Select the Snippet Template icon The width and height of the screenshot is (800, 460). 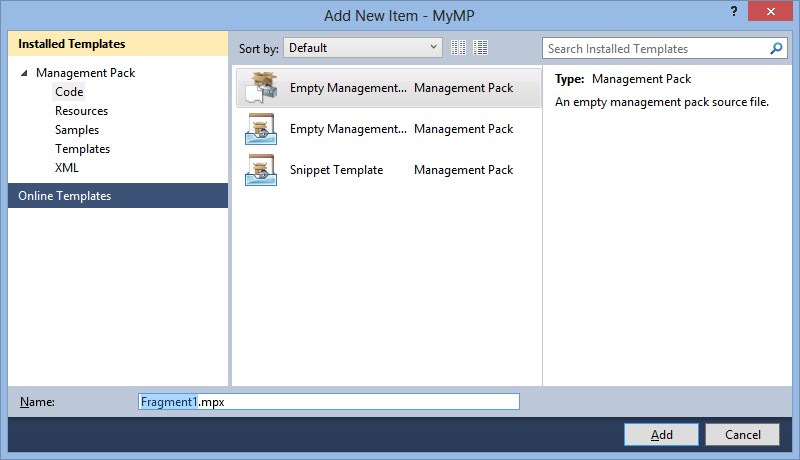pos(261,170)
